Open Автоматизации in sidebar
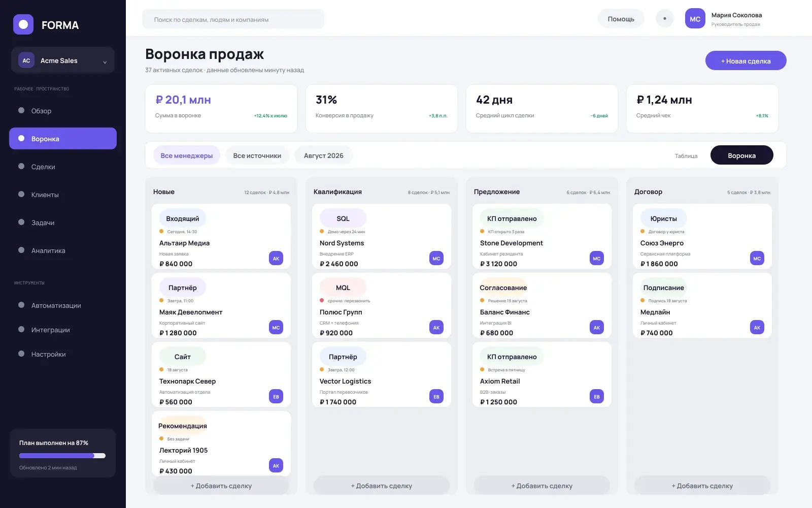Image resolution: width=812 pixels, height=508 pixels. 63,305
